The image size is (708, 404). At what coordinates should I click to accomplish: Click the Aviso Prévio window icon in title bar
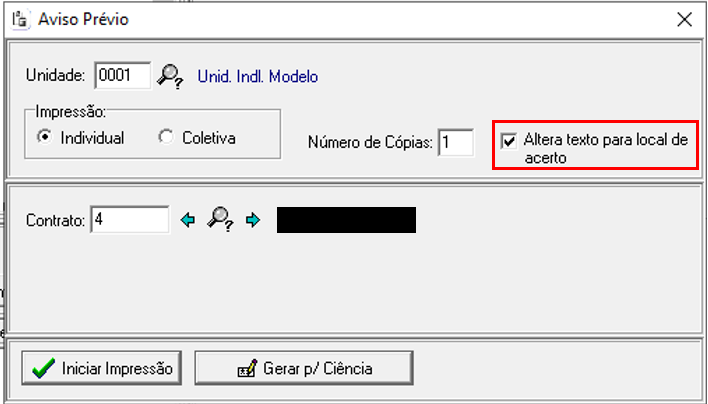tap(21, 20)
